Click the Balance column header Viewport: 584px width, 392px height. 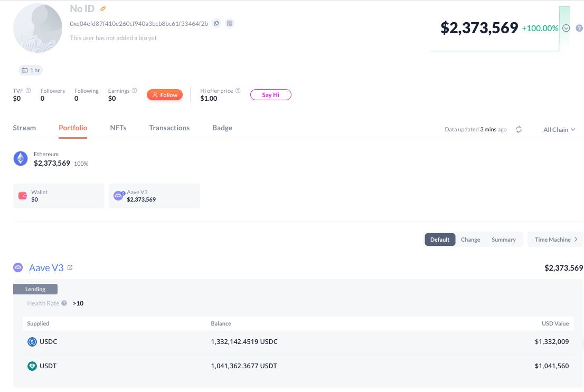[221, 323]
